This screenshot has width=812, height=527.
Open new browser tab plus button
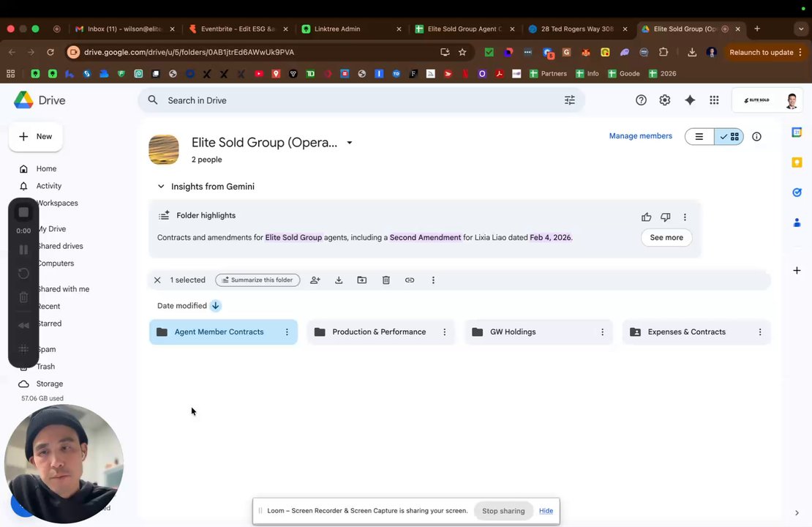757,29
